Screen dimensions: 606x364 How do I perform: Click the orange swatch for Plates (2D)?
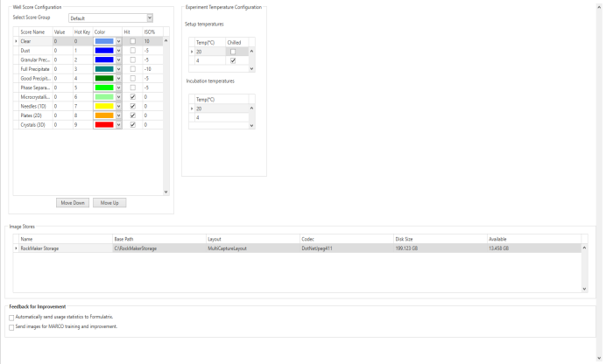(x=103, y=116)
